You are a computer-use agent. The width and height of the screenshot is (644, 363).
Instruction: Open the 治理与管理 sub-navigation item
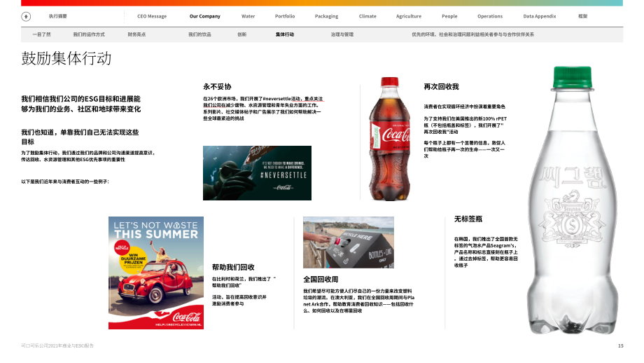coord(342,34)
